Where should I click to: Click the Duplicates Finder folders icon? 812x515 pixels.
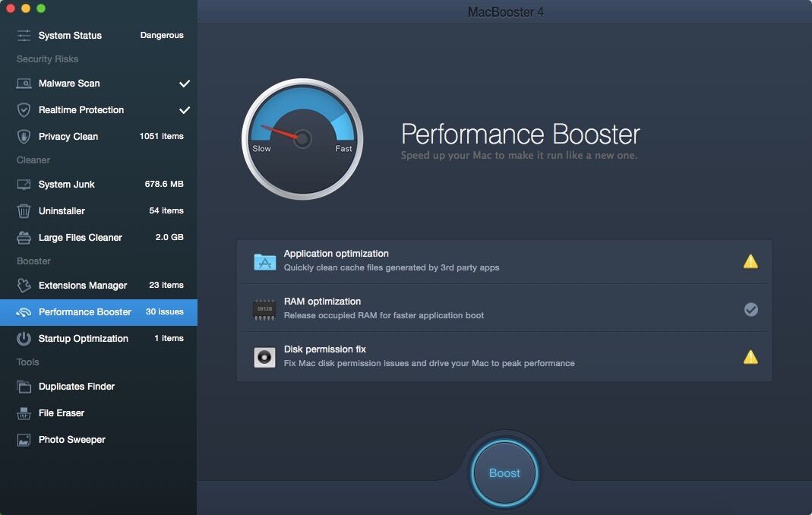click(x=24, y=387)
